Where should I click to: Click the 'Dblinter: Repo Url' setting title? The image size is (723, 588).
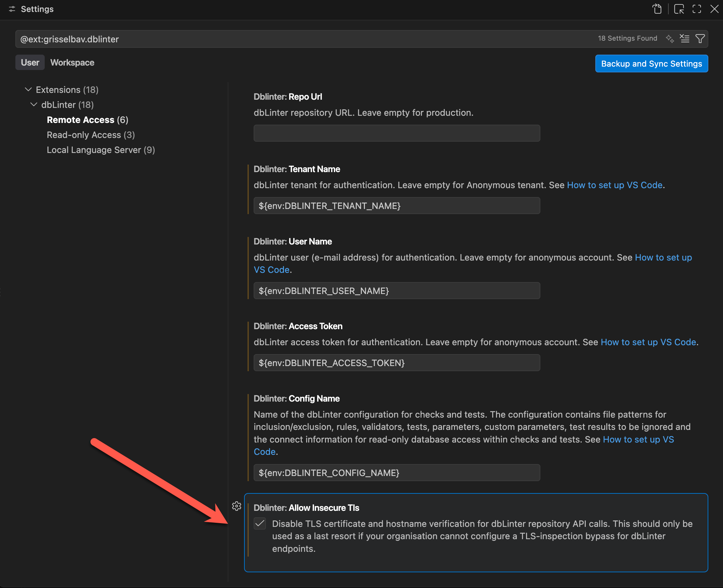click(288, 97)
